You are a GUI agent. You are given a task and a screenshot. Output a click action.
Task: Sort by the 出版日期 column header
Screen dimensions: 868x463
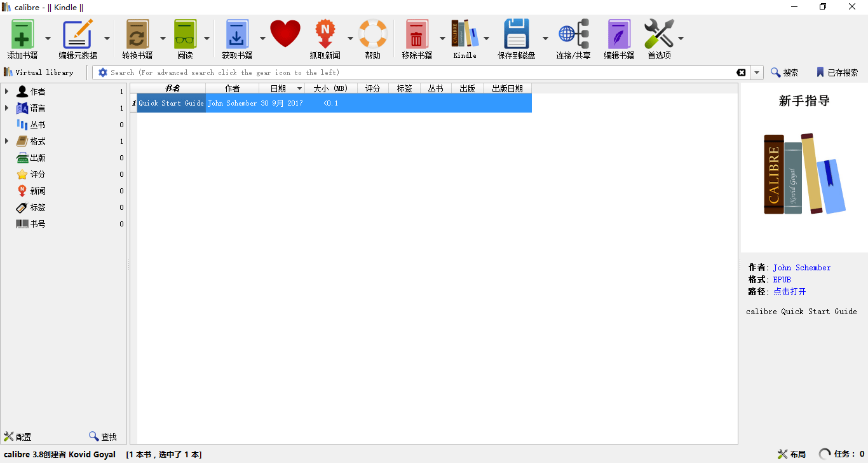[x=508, y=88]
